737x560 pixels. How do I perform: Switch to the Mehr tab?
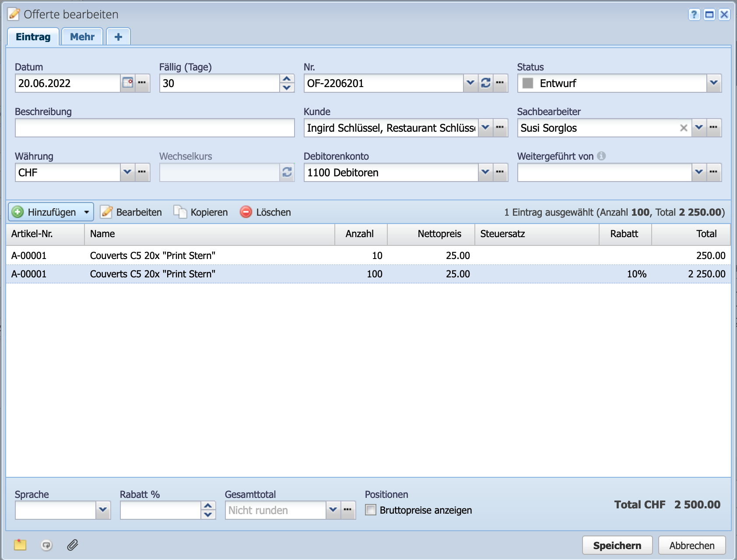pos(82,37)
